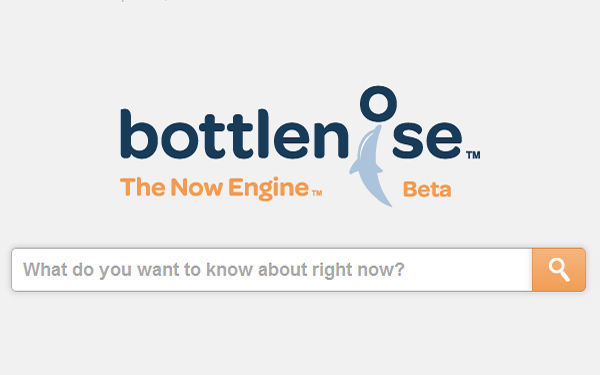
Task: Click the word "know" in search placeholder
Action: click(229, 269)
